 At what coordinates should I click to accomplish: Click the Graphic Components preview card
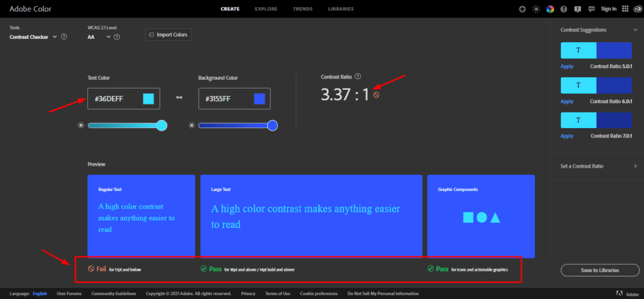point(481,216)
